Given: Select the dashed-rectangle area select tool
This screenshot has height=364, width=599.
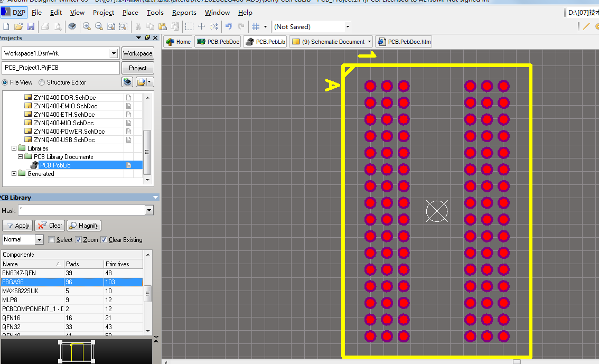Looking at the screenshot, I should [189, 27].
